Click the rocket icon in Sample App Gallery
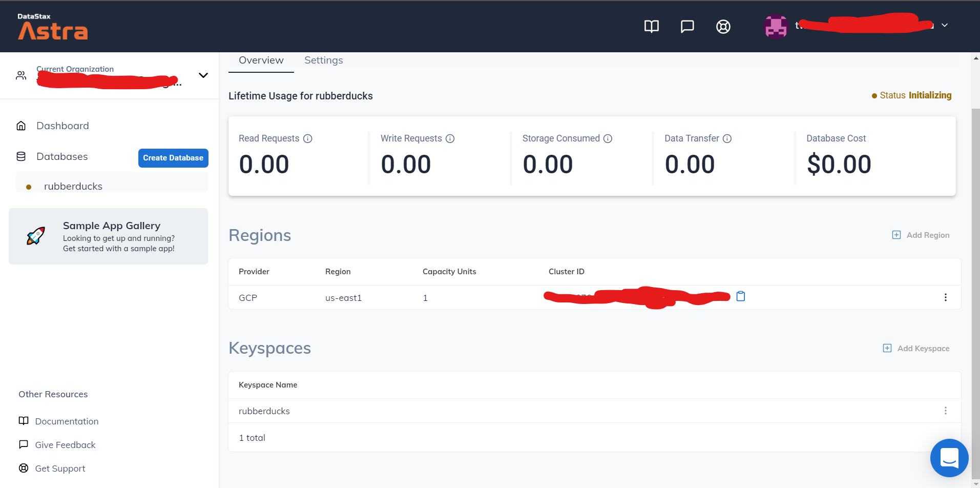 tap(36, 236)
